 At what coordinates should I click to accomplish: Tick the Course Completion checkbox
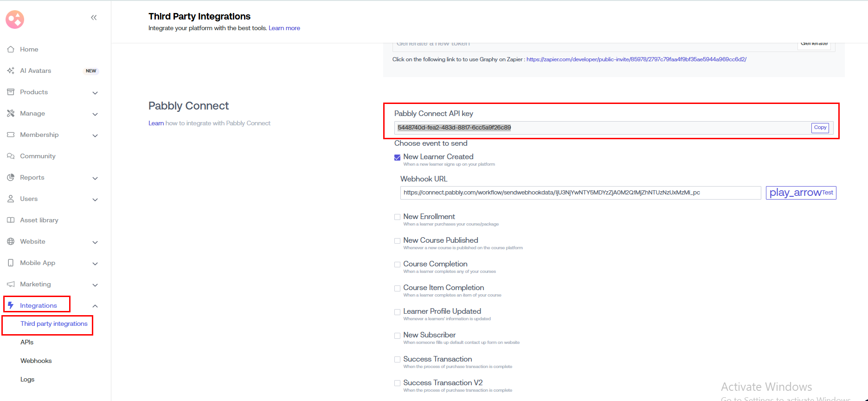point(397,265)
